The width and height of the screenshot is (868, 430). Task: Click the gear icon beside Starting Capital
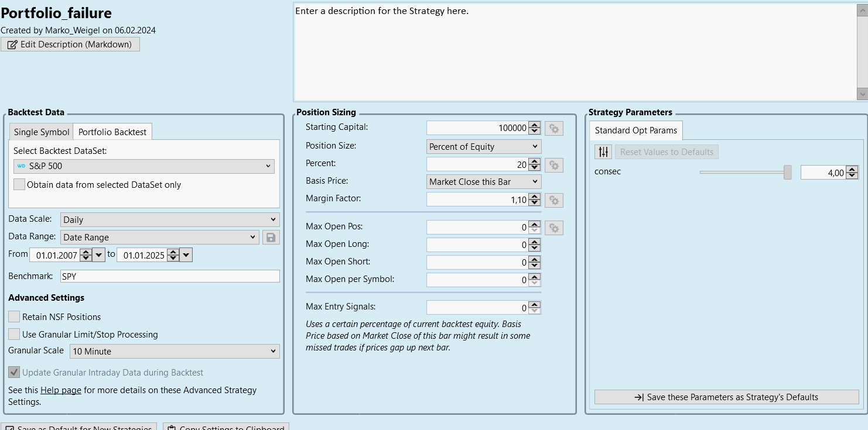[553, 129]
